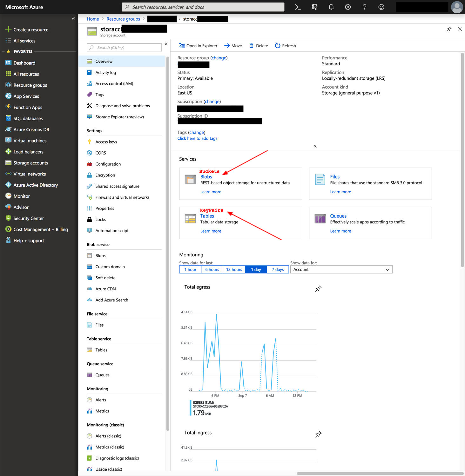This screenshot has width=465, height=476.
Task: Click the user account avatar
Action: point(457,7)
